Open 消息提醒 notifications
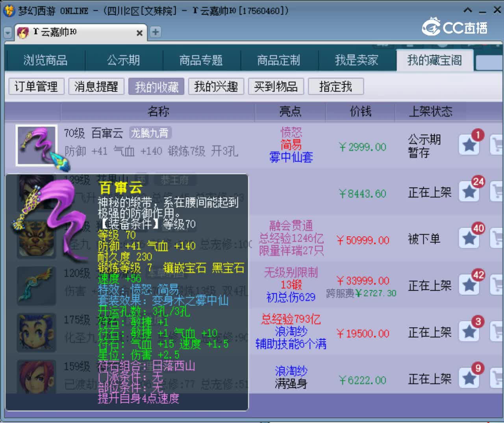Image resolution: width=504 pixels, height=423 pixels. point(96,86)
